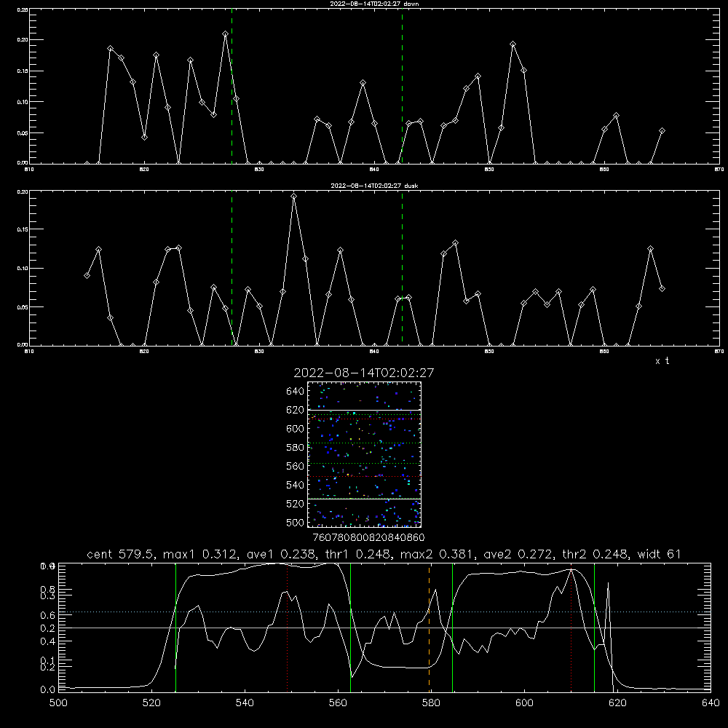Click the orange dashed center line in bottom plot
The height and width of the screenshot is (728, 728).
pos(429,628)
